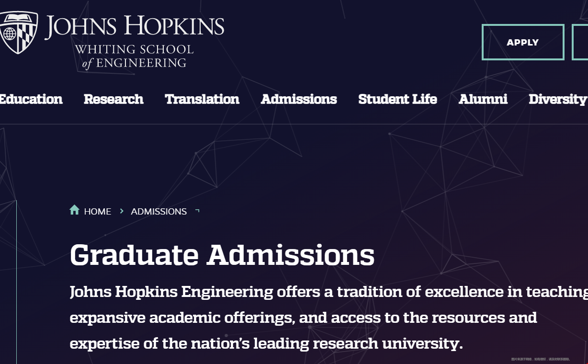This screenshot has height=364, width=588.
Task: Click the arrow symbol after the ADMISSIONS breadcrumb
Action: (x=197, y=211)
